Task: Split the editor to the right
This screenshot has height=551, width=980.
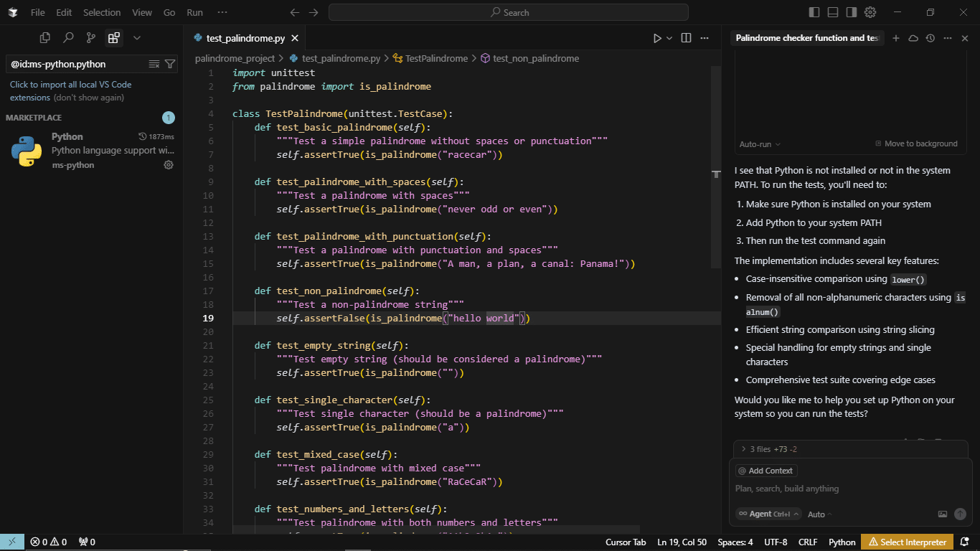Action: pyautogui.click(x=686, y=38)
